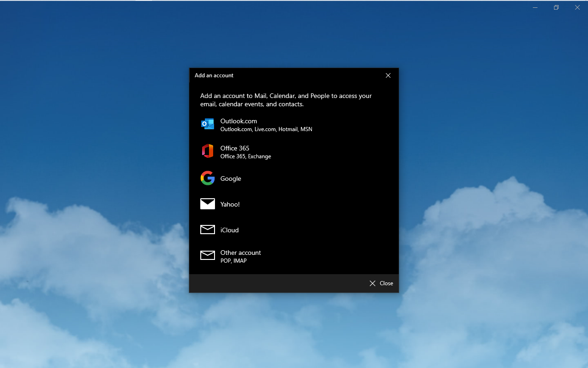Click the iCloud envelope icon
The image size is (588, 368).
208,230
